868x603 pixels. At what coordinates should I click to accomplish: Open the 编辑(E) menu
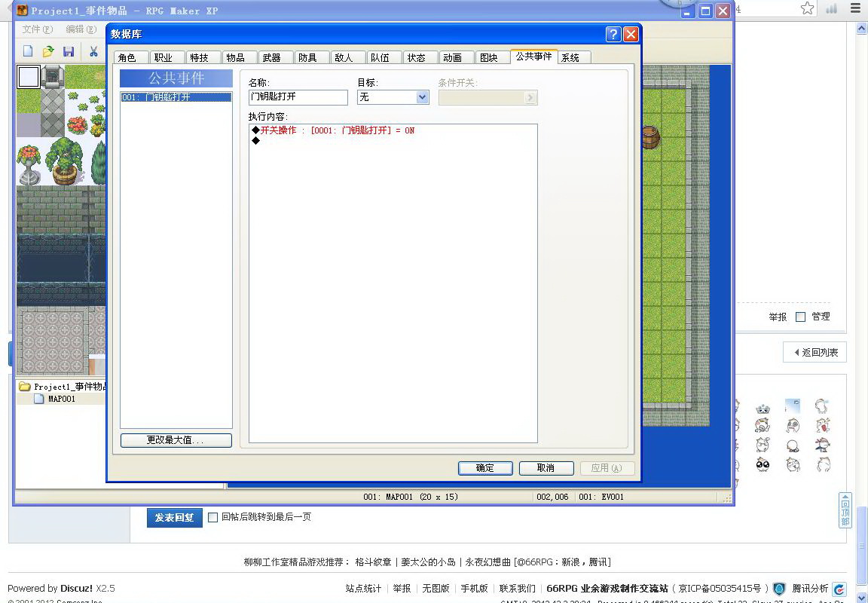point(81,29)
